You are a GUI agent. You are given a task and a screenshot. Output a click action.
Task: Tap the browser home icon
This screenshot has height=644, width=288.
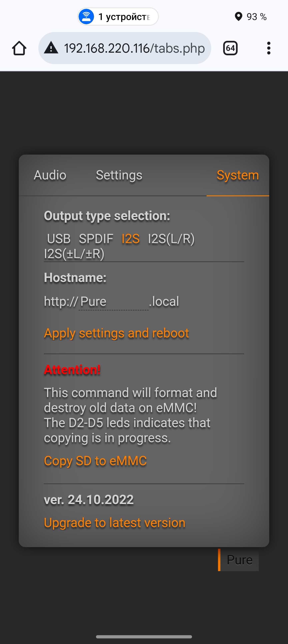pos(19,48)
